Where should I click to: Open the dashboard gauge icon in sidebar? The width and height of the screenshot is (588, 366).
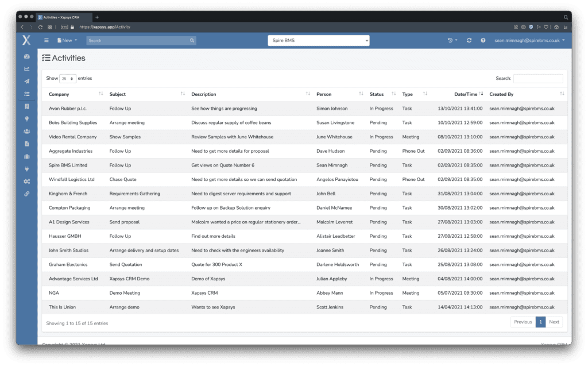[26, 56]
